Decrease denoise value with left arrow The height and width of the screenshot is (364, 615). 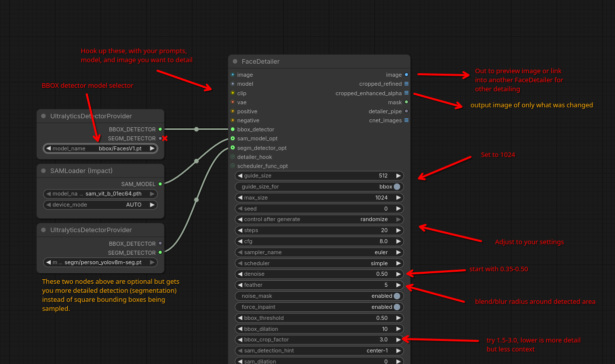tap(240, 274)
